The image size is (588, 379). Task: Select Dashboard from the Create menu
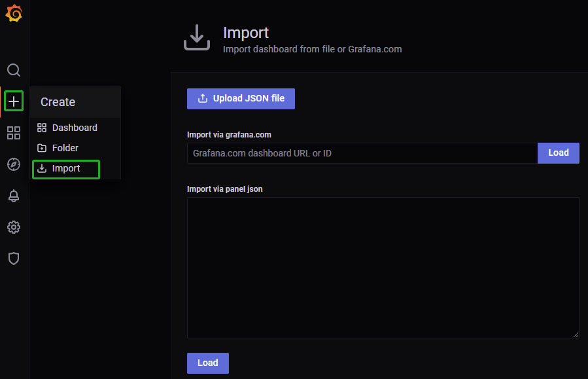[x=74, y=128]
